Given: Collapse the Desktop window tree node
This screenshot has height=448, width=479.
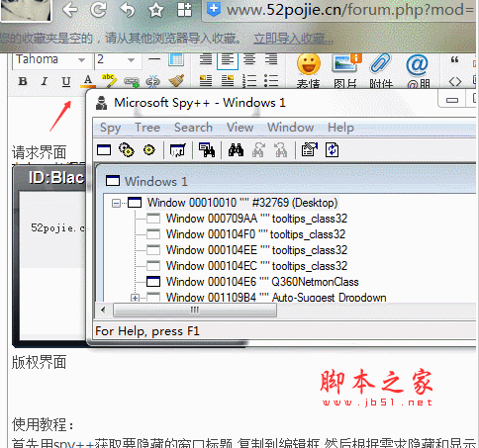Looking at the screenshot, I should (116, 203).
